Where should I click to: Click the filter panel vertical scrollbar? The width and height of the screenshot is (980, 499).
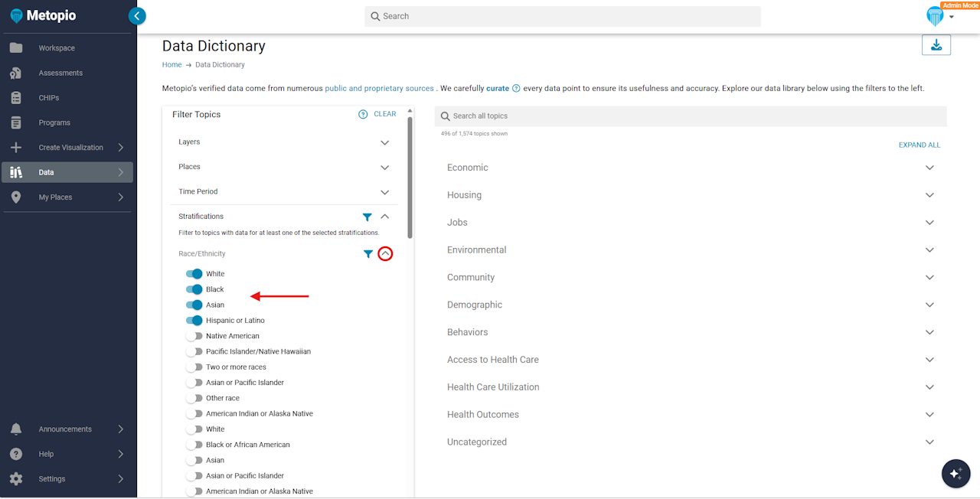[x=410, y=176]
